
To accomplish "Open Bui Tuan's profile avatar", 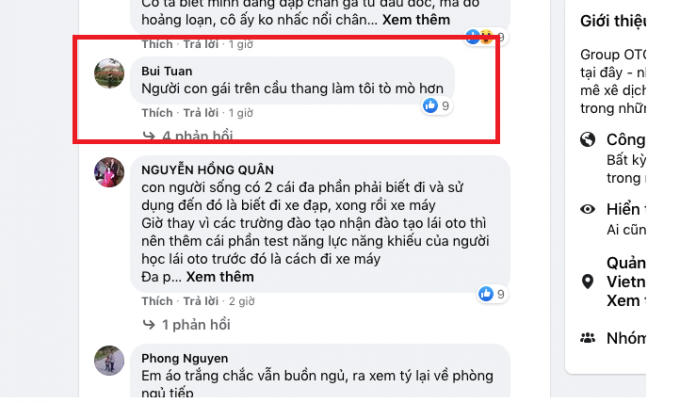I will (x=109, y=73).
